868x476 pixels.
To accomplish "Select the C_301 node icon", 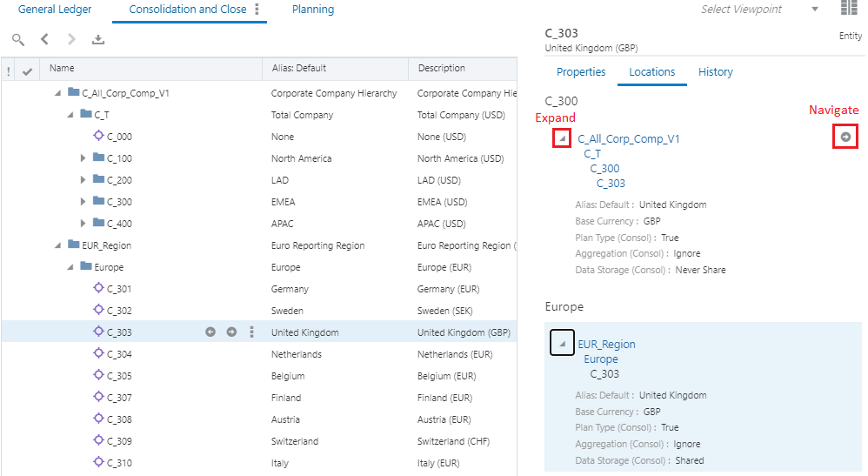I will 98,287.
